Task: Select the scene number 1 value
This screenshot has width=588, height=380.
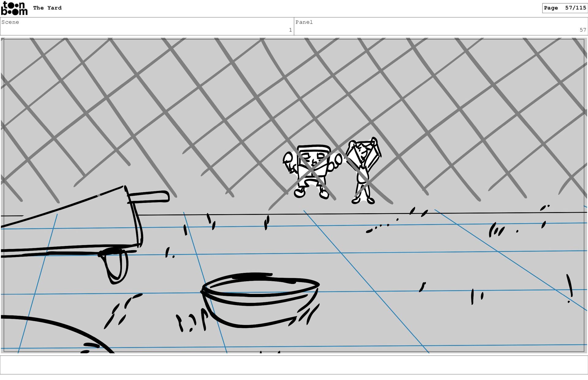Action: 290,30
